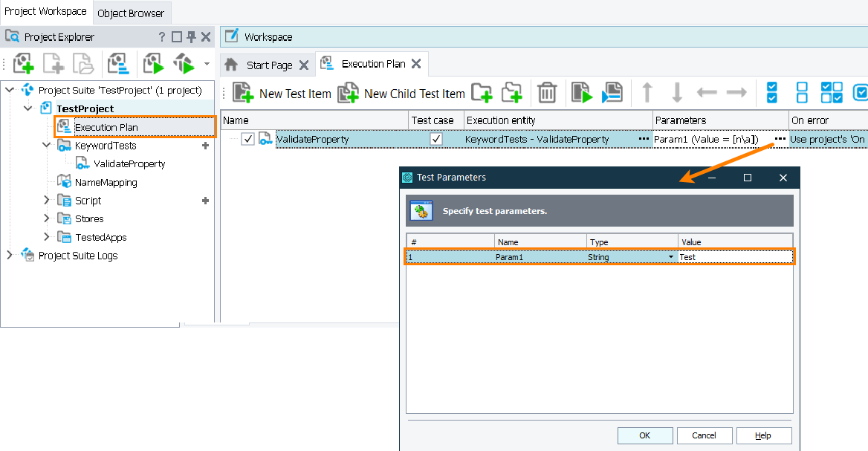Expand the Script tree node
The image size is (868, 451).
pos(46,201)
